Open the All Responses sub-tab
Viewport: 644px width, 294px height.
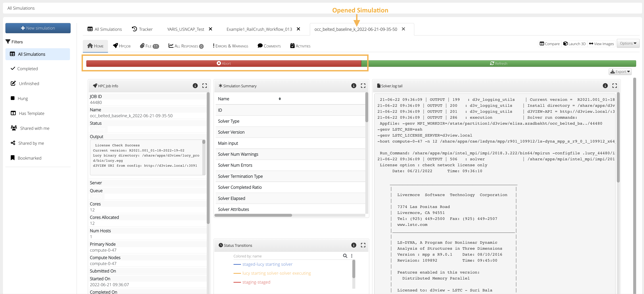[x=186, y=46]
